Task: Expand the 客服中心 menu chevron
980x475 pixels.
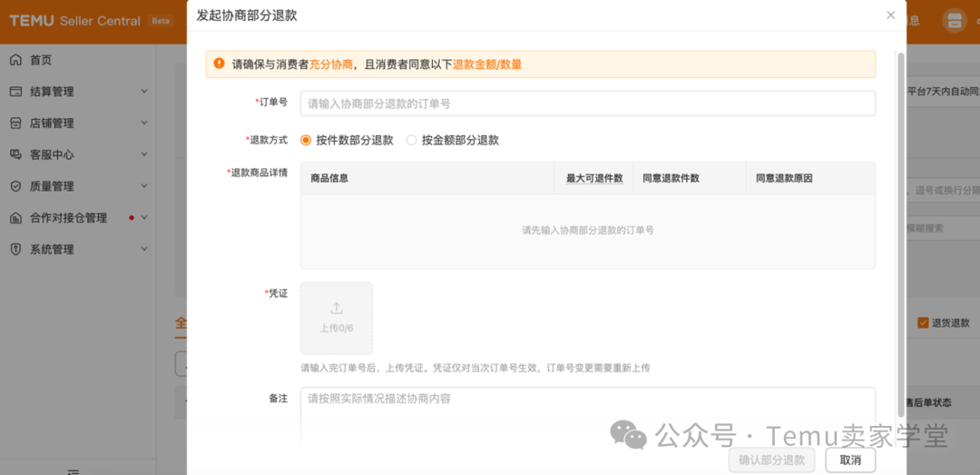Action: coord(144,154)
